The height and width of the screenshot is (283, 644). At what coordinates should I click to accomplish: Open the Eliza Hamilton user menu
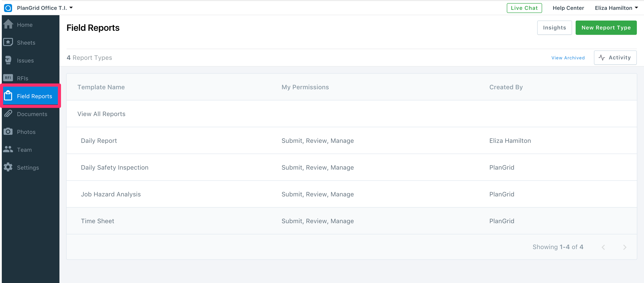617,8
